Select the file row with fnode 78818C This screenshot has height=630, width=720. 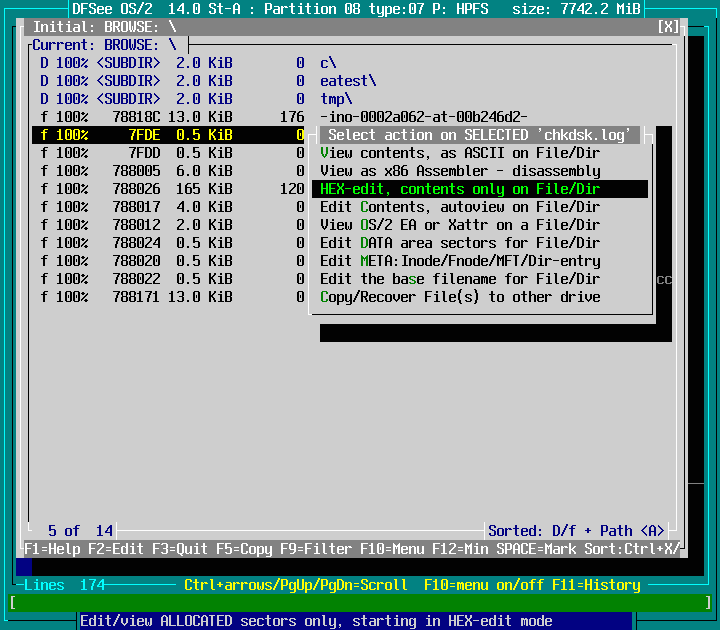170,117
